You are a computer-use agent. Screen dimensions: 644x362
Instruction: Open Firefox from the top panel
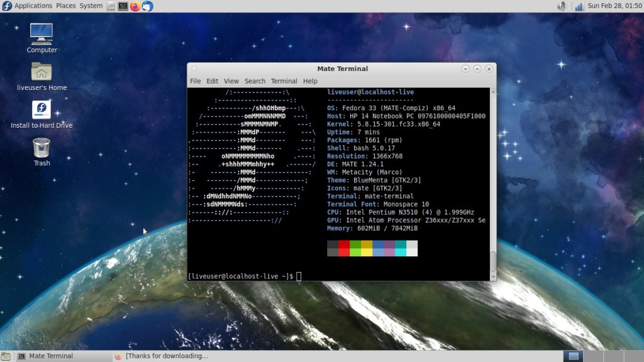135,6
